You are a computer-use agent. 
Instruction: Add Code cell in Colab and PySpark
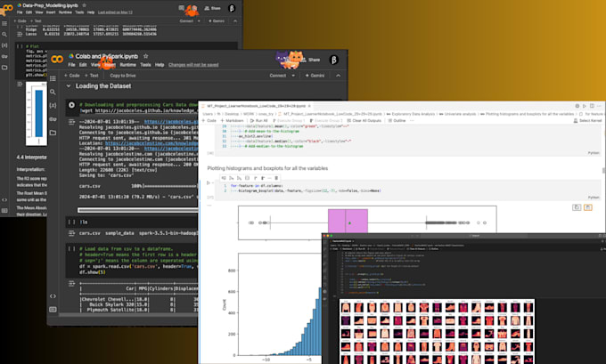point(72,76)
